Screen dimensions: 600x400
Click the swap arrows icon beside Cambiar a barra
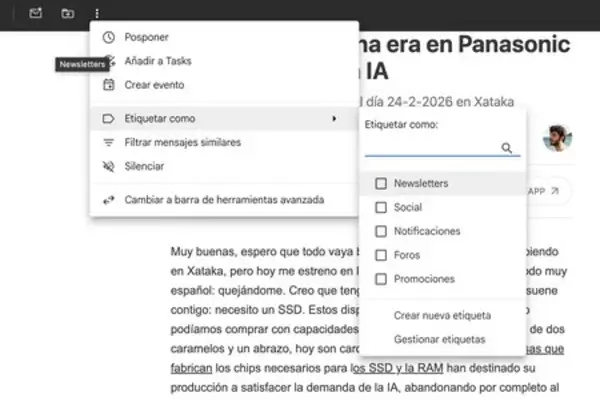(109, 200)
